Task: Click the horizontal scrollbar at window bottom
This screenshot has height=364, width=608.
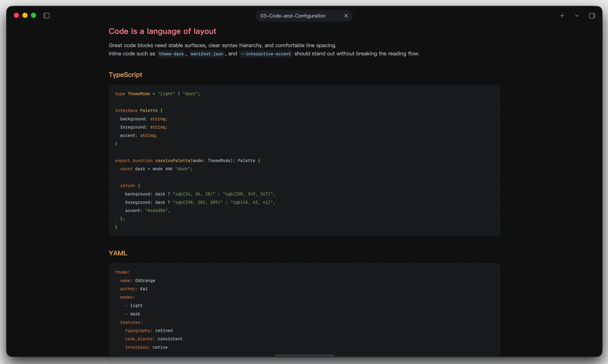Action: 304,355
